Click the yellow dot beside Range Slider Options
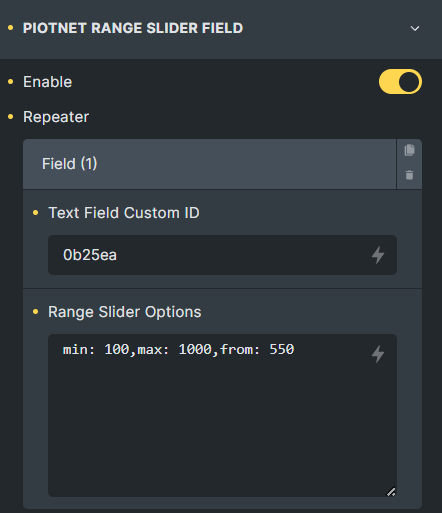This screenshot has width=442, height=513. [x=36, y=312]
